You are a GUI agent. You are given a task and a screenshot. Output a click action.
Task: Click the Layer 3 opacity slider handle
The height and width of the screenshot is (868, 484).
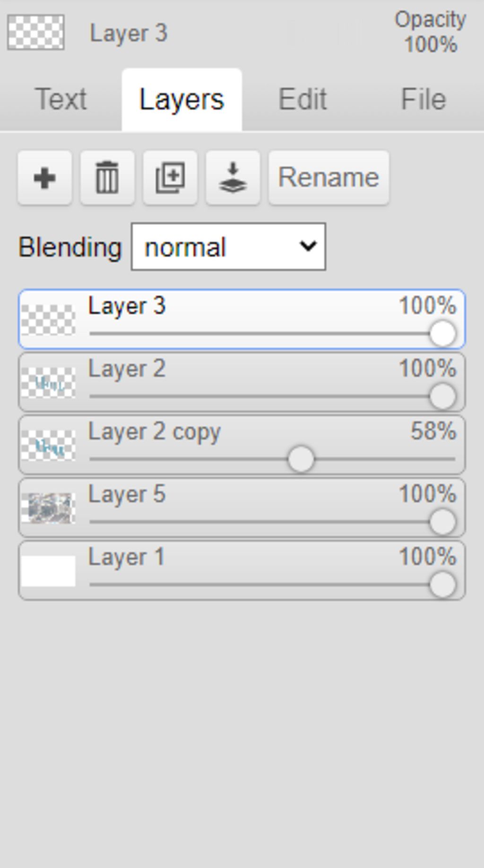(x=442, y=334)
